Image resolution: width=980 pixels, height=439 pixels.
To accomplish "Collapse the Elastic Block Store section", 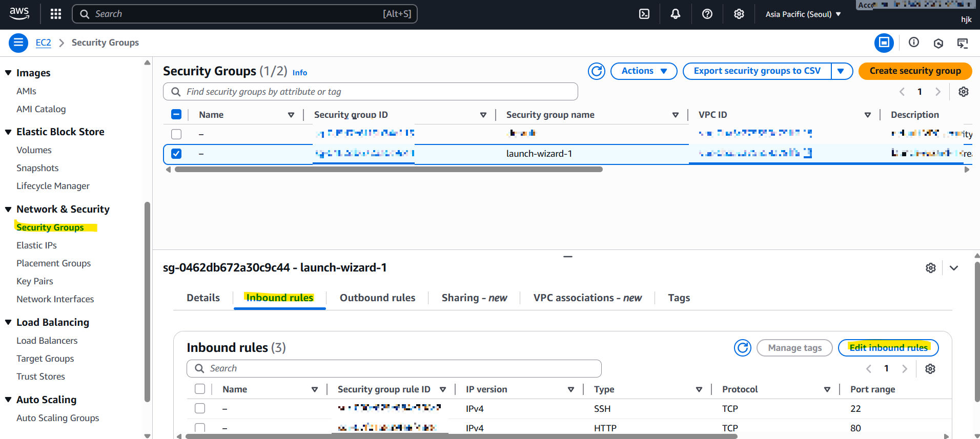I will [x=8, y=132].
